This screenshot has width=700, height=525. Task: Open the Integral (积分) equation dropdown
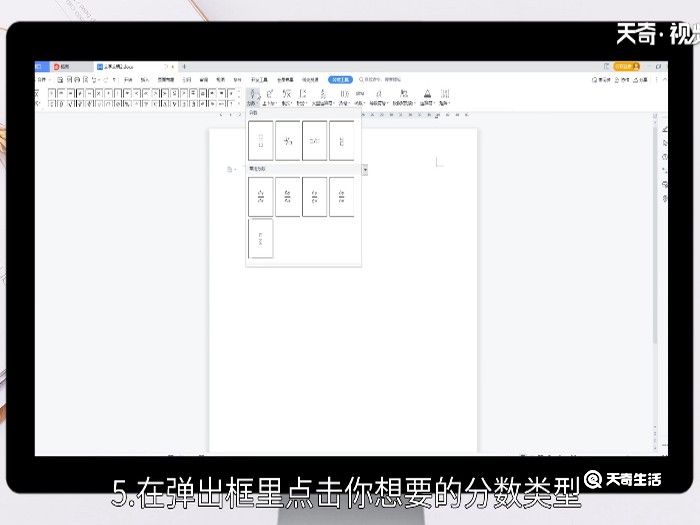point(302,97)
